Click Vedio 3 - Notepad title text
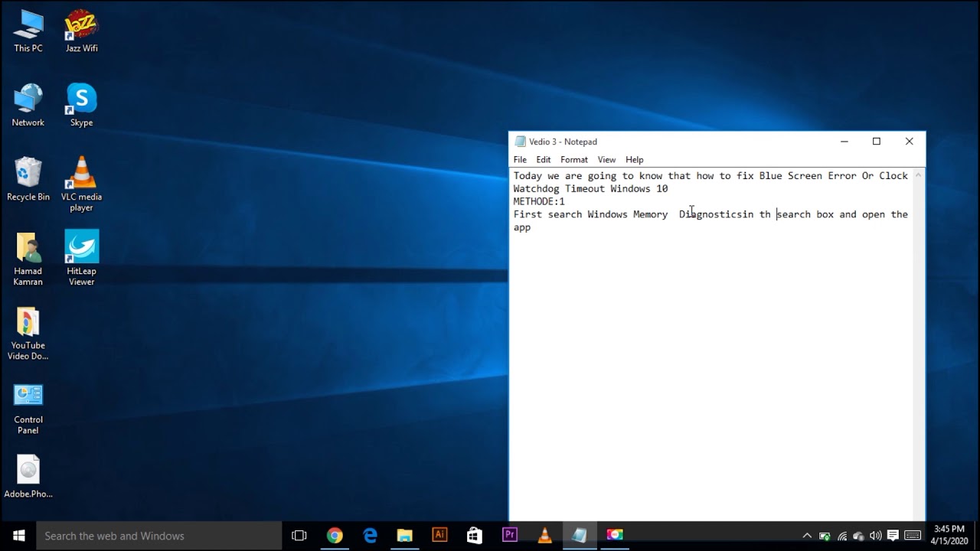 click(x=563, y=142)
